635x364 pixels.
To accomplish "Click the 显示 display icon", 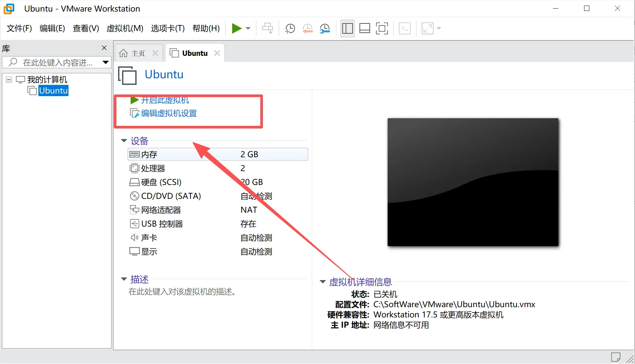I will point(134,251).
